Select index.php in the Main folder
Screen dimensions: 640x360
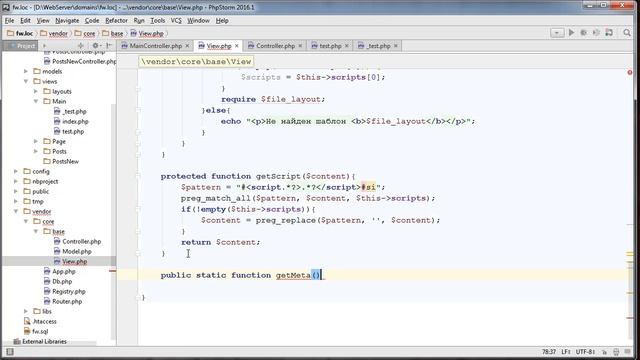71,121
